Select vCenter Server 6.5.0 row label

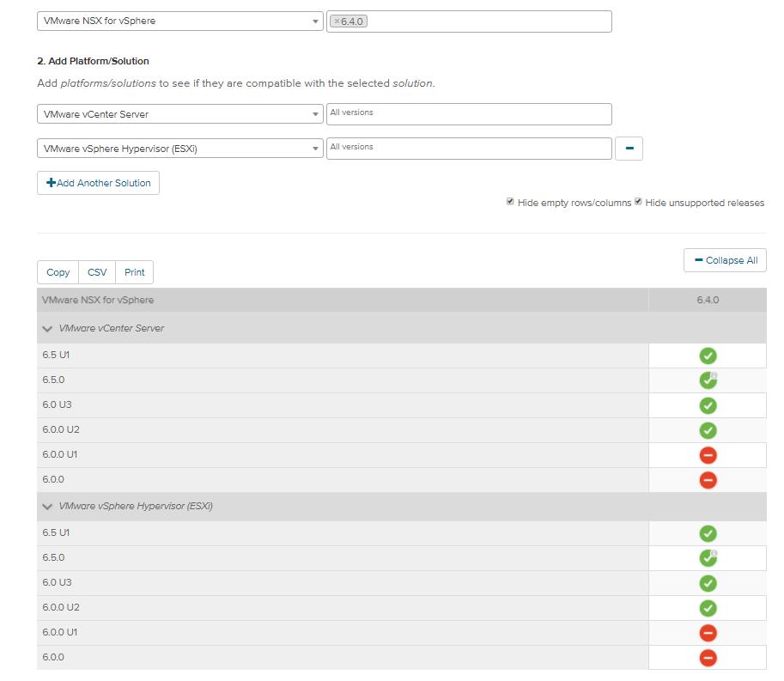point(53,380)
